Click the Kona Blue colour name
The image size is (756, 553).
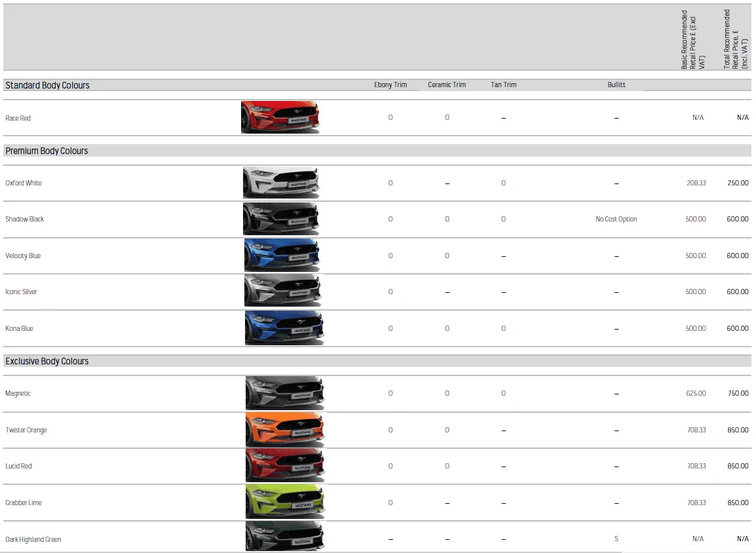click(x=19, y=328)
